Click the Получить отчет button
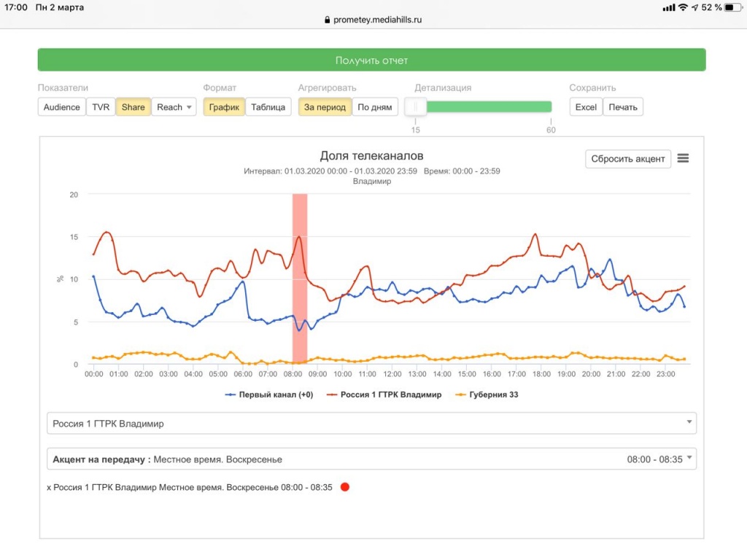This screenshot has width=747, height=560. 371,60
